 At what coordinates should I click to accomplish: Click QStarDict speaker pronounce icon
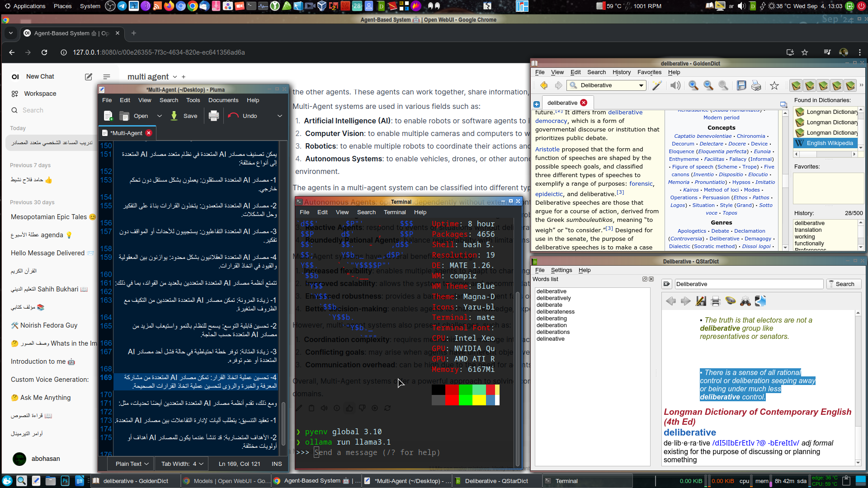tap(731, 301)
